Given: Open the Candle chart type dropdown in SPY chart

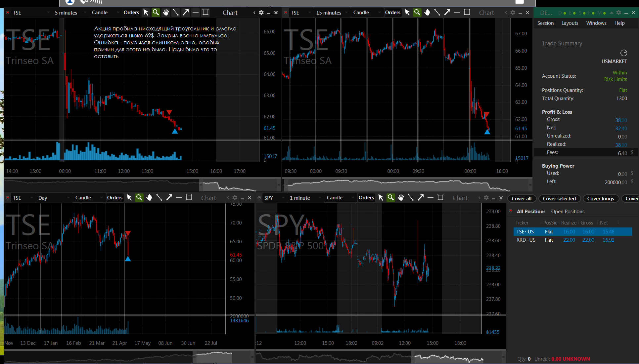Looking at the screenshot, I should [340, 198].
